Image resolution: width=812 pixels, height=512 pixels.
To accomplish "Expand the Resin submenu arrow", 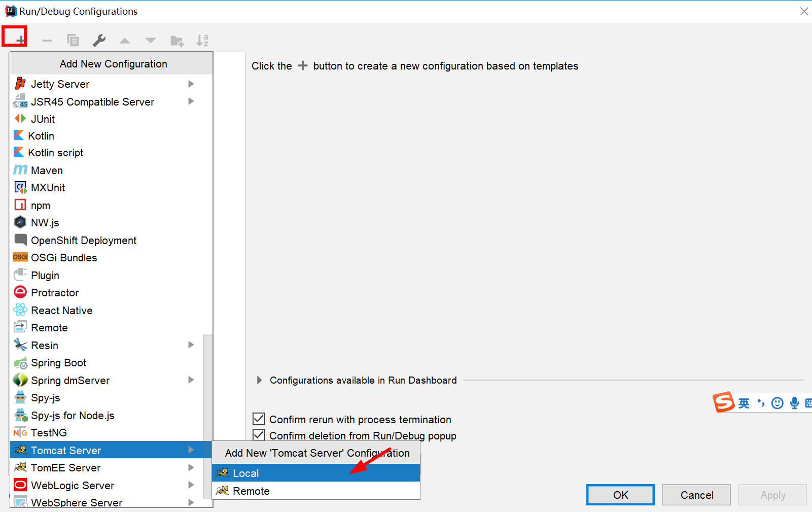I will pyautogui.click(x=191, y=345).
